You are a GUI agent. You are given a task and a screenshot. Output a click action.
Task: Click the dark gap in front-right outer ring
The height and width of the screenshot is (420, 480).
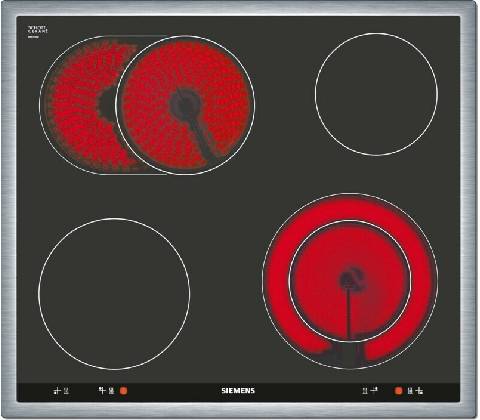click(x=347, y=354)
